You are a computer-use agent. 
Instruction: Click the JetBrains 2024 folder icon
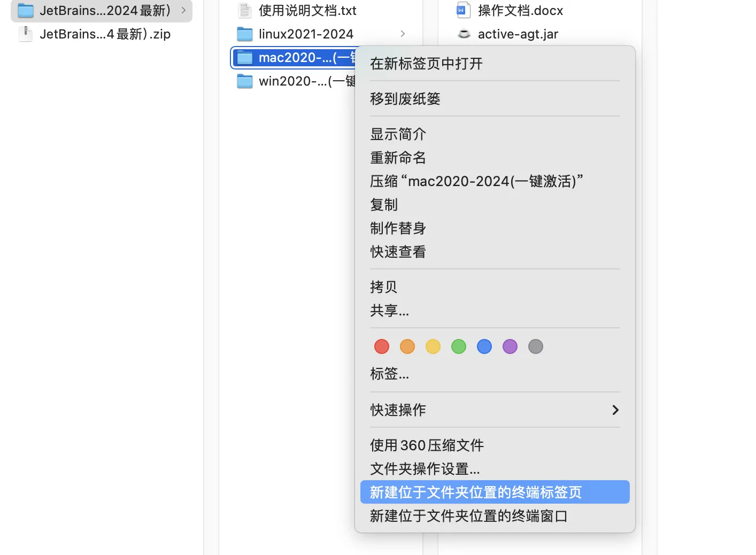point(26,11)
